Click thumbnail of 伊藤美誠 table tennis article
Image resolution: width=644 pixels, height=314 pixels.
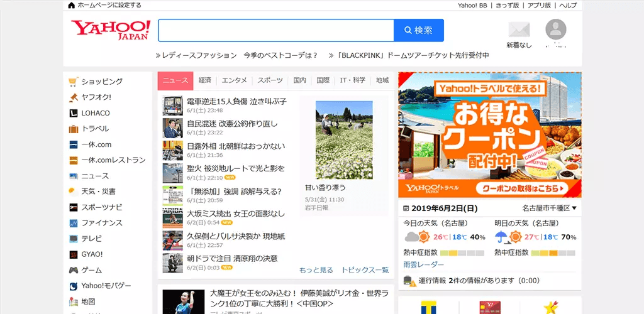(183, 301)
